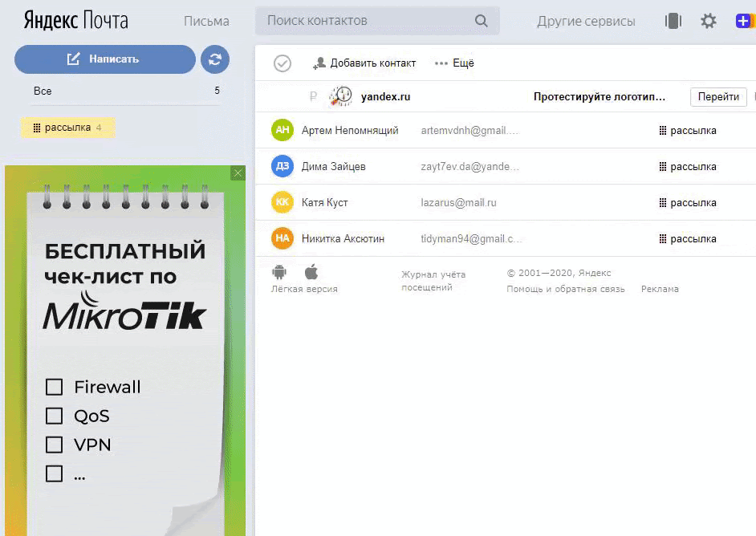
Task: Open the Ещё more actions menu
Action: [454, 63]
